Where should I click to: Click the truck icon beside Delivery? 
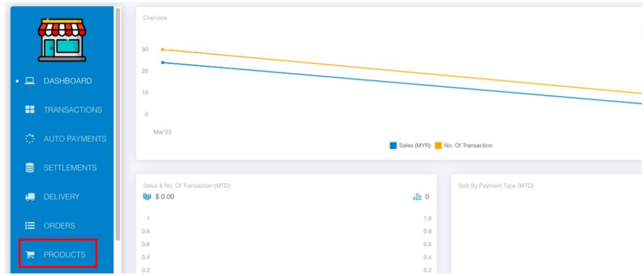click(30, 197)
